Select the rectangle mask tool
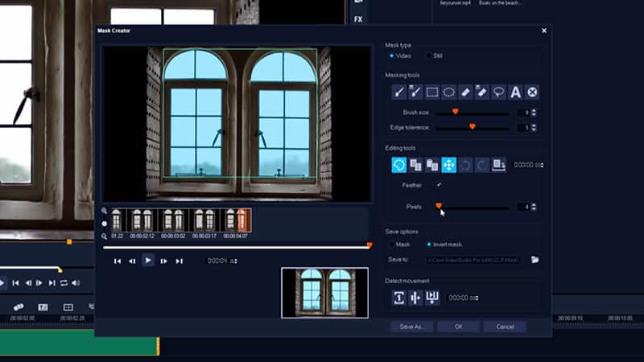This screenshot has width=644, height=362. click(x=432, y=92)
